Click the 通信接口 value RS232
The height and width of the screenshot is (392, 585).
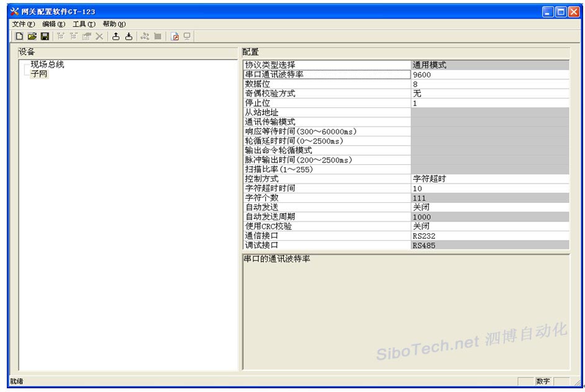(489, 236)
